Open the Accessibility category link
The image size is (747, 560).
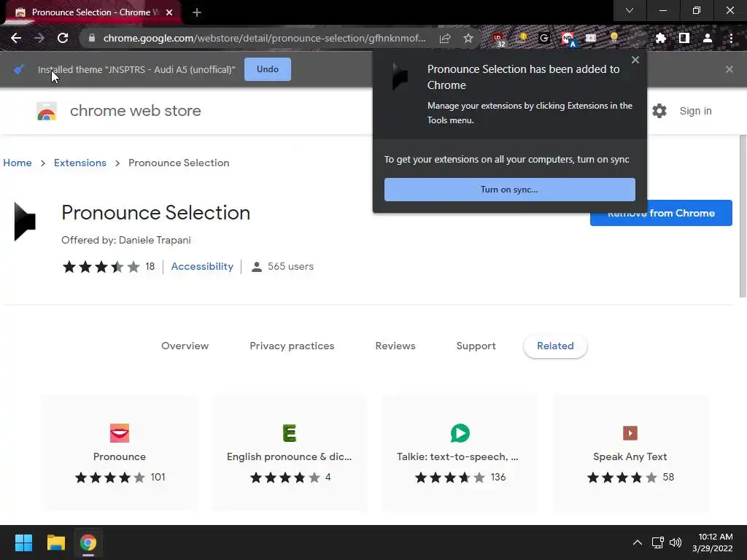tap(202, 267)
